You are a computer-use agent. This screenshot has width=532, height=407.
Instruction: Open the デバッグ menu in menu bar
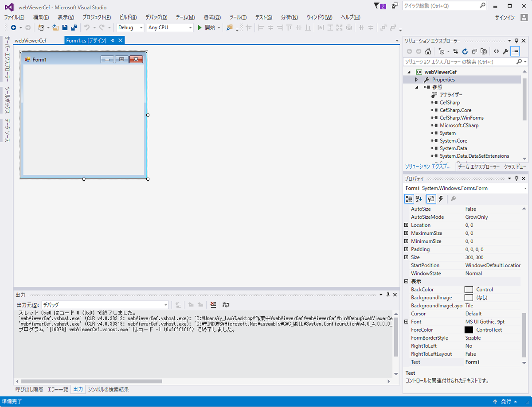coord(156,17)
